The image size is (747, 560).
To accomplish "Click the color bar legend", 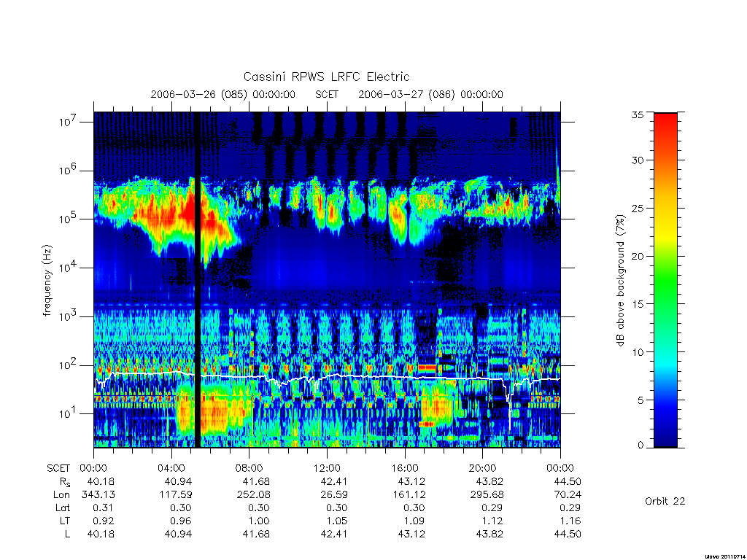I will click(665, 280).
